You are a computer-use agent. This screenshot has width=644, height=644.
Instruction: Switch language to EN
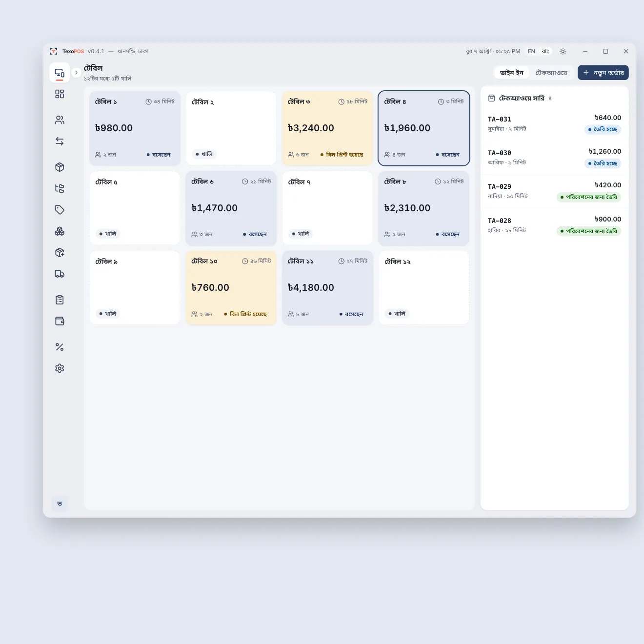tap(531, 51)
